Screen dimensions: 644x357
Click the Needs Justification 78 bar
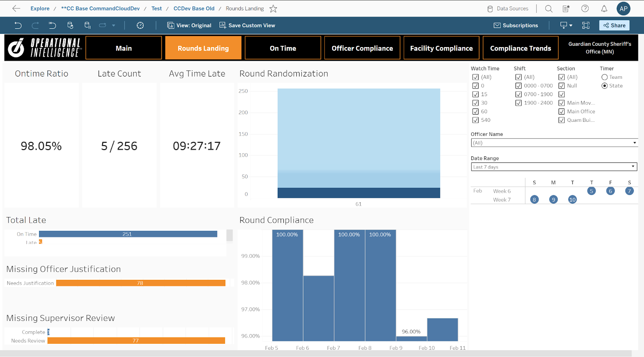point(140,283)
